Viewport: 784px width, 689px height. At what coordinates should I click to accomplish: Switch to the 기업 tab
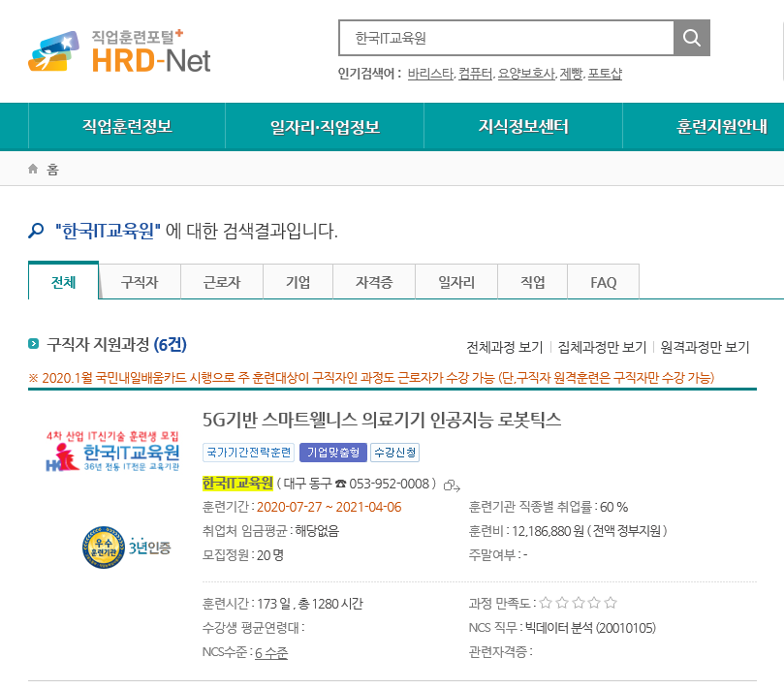tap(298, 282)
